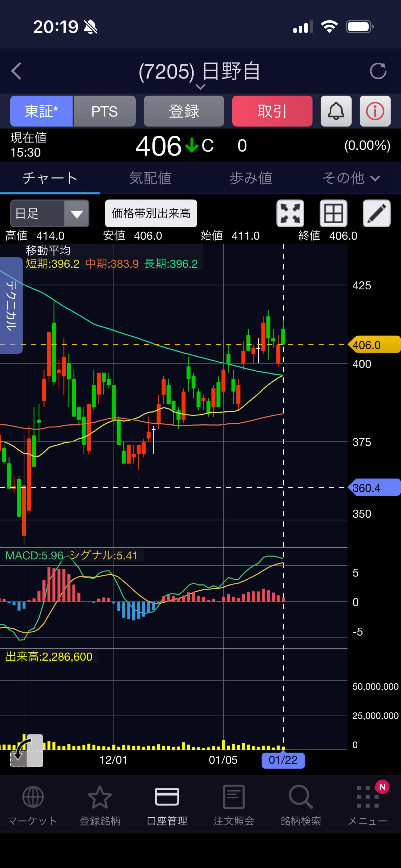Open the chart grid layout icon
The width and height of the screenshot is (401, 868).
[333, 213]
